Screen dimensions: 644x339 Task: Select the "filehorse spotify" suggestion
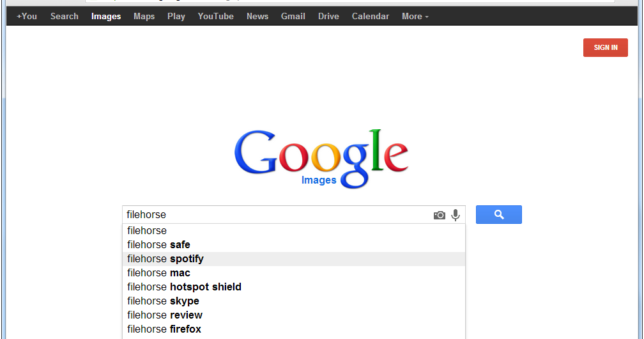(x=165, y=259)
